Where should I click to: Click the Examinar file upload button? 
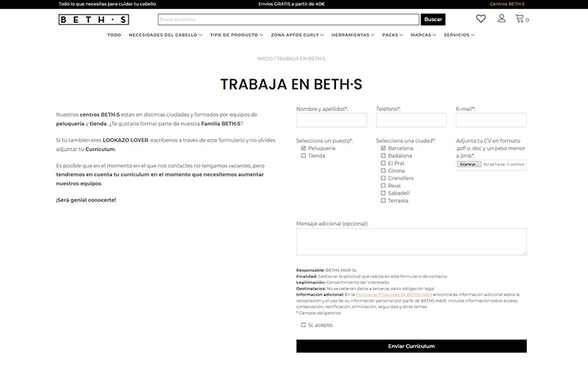coord(468,165)
